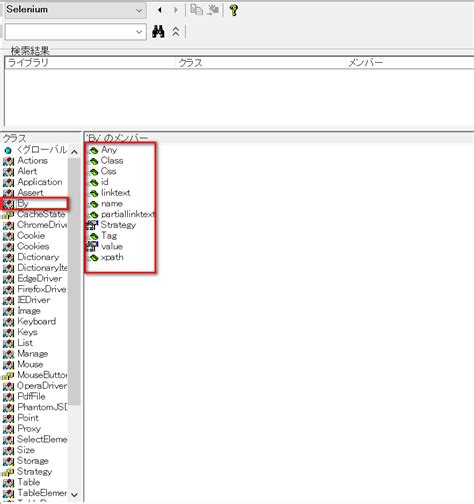This screenshot has height=504, width=474.
Task: Select the Actions class
Action: coord(25,161)
